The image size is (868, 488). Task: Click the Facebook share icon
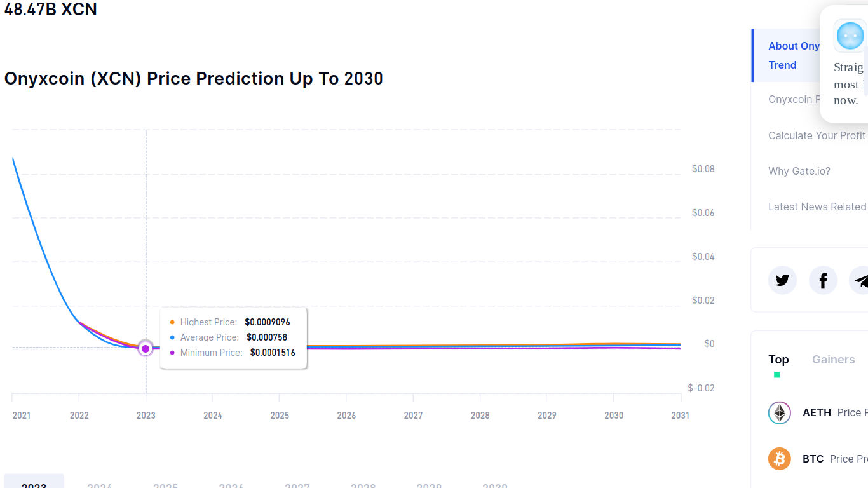pos(823,280)
